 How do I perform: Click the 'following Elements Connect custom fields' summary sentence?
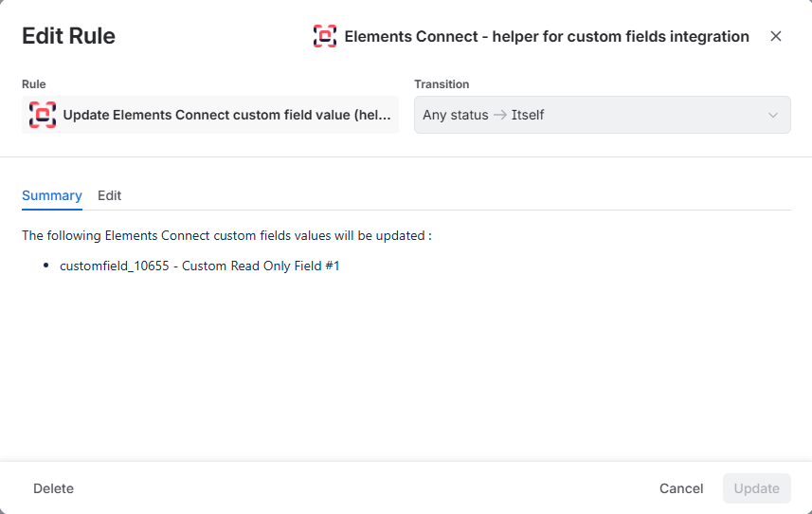click(x=226, y=235)
